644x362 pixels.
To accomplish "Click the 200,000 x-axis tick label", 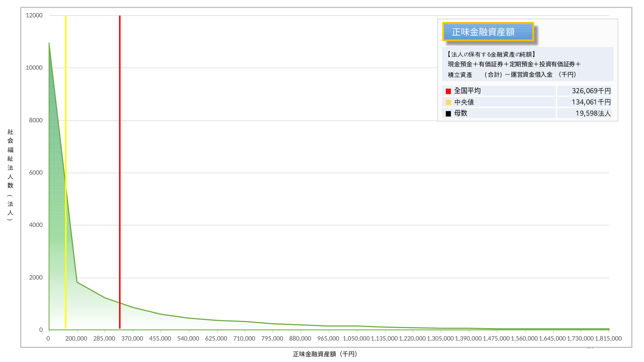I will pyautogui.click(x=76, y=339).
